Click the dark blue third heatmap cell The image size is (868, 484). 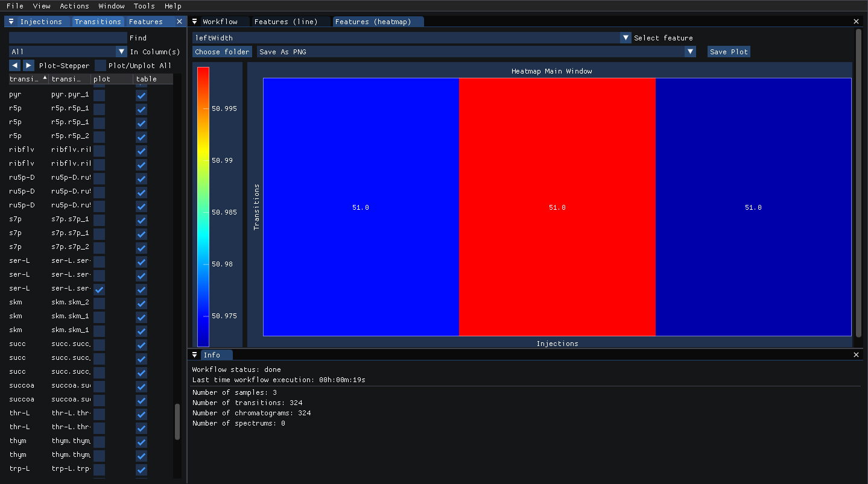tap(753, 207)
